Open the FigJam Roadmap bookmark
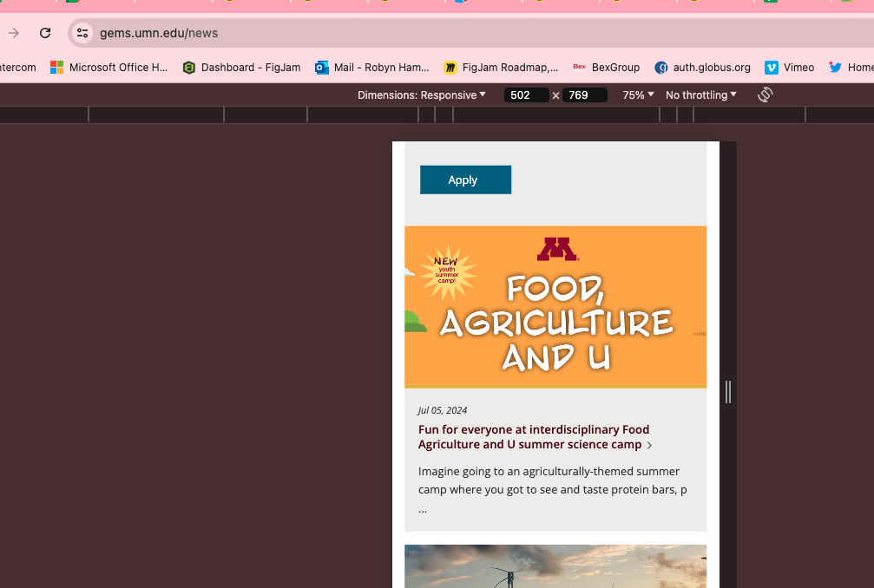Image resolution: width=874 pixels, height=588 pixels. pos(501,67)
